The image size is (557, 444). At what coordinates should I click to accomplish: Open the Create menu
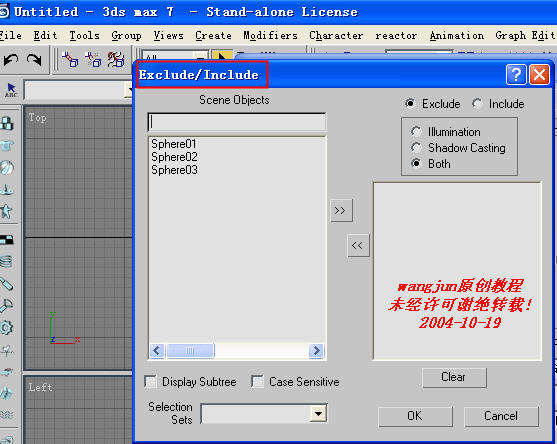click(213, 36)
